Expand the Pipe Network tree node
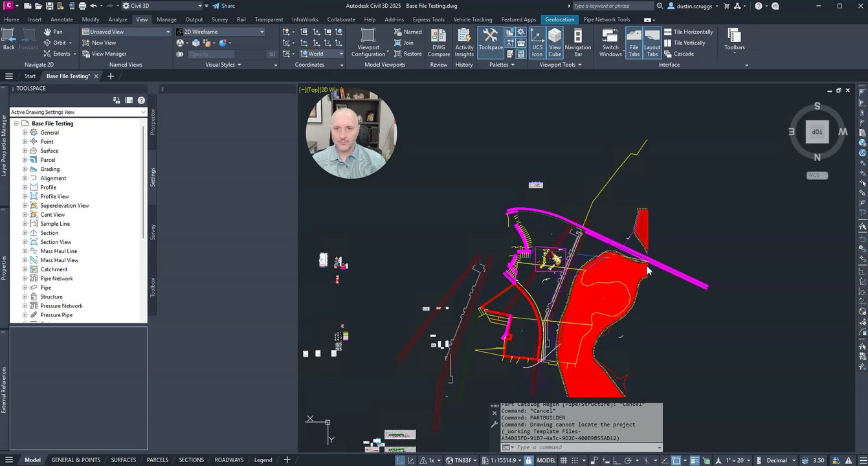The width and height of the screenshot is (868, 466). tap(25, 278)
